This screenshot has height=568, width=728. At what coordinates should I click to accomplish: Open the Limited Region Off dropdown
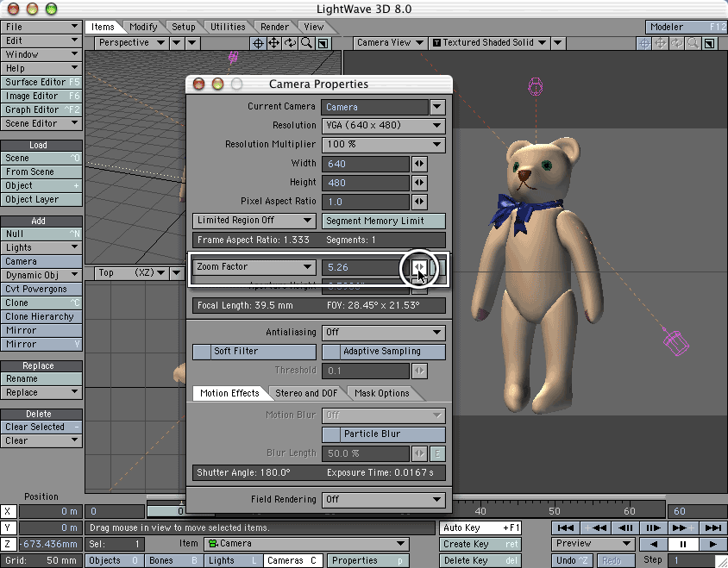coord(254,221)
